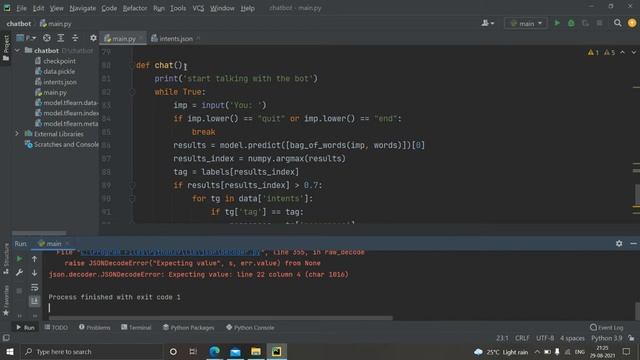Open the user account dropdown icon

click(x=487, y=23)
